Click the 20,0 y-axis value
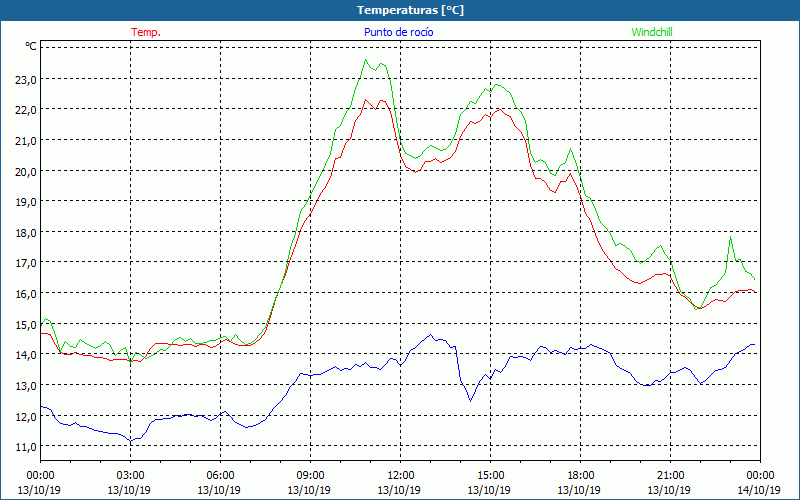Image resolution: width=800 pixels, height=500 pixels. click(26, 171)
